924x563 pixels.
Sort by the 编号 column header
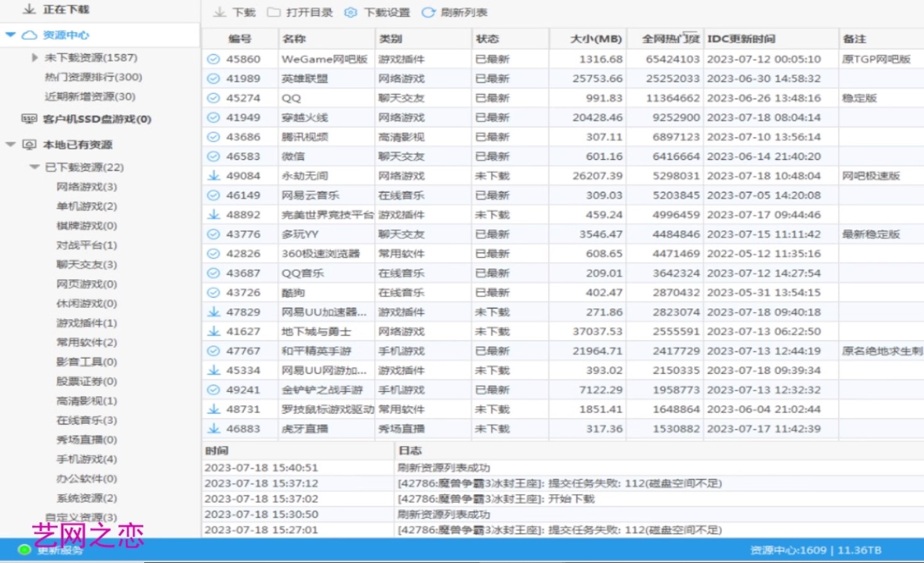(240, 39)
